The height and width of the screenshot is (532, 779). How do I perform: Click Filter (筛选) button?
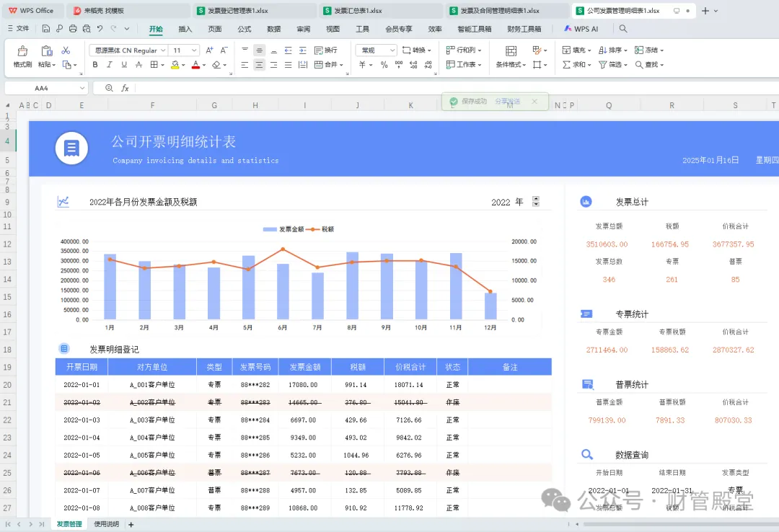(613, 65)
